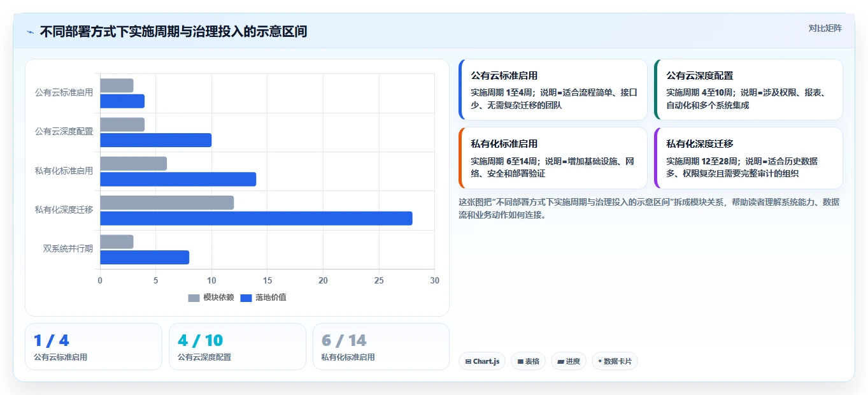Click the blue 落地价值 legend color box
The width and height of the screenshot is (868, 395).
[246, 298]
